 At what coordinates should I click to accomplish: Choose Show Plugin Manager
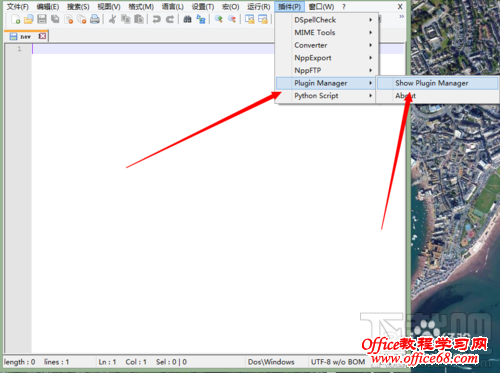tap(437, 83)
